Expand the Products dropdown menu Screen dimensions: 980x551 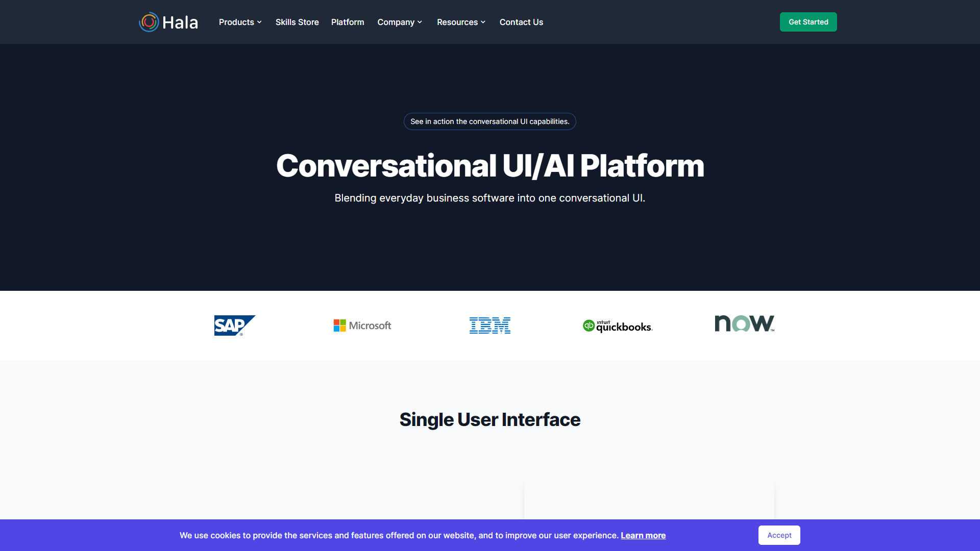[236, 22]
